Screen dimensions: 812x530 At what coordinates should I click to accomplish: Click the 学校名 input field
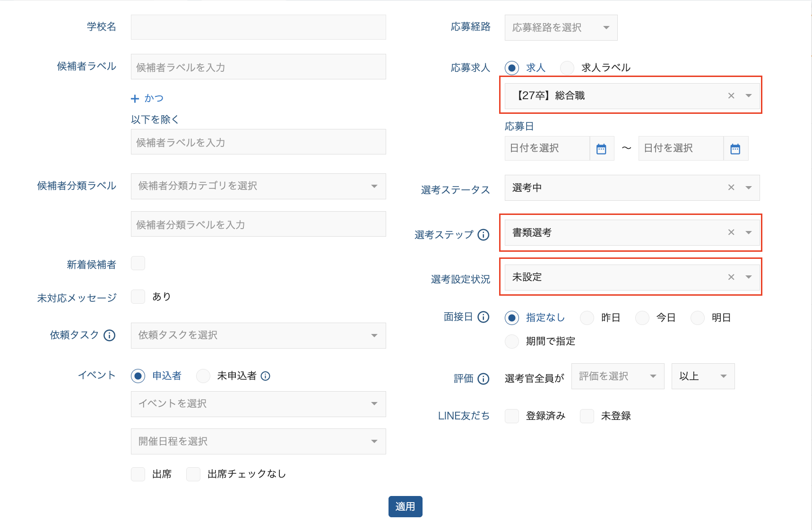click(x=258, y=27)
